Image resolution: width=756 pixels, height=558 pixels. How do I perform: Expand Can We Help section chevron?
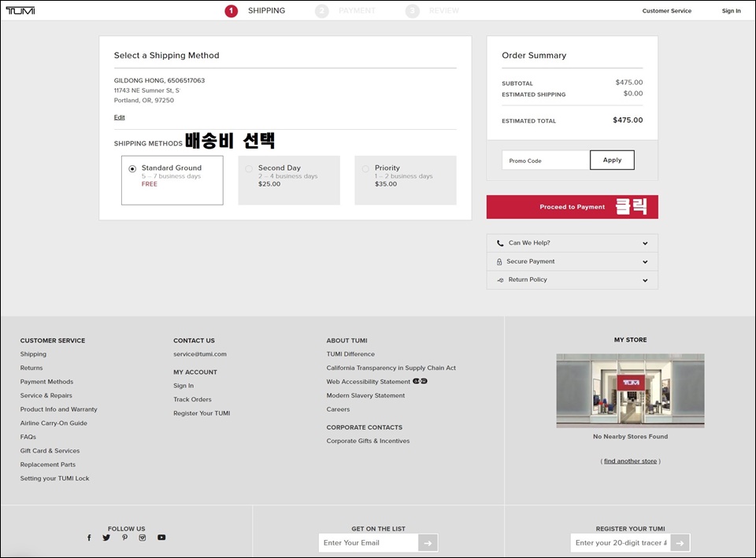click(645, 243)
